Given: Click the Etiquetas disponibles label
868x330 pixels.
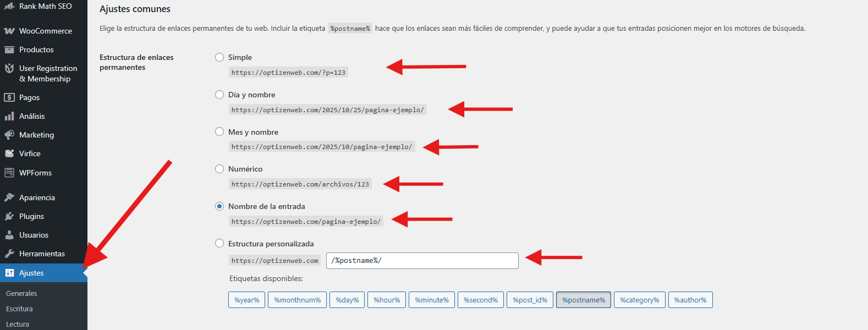Looking at the screenshot, I should [x=266, y=278].
